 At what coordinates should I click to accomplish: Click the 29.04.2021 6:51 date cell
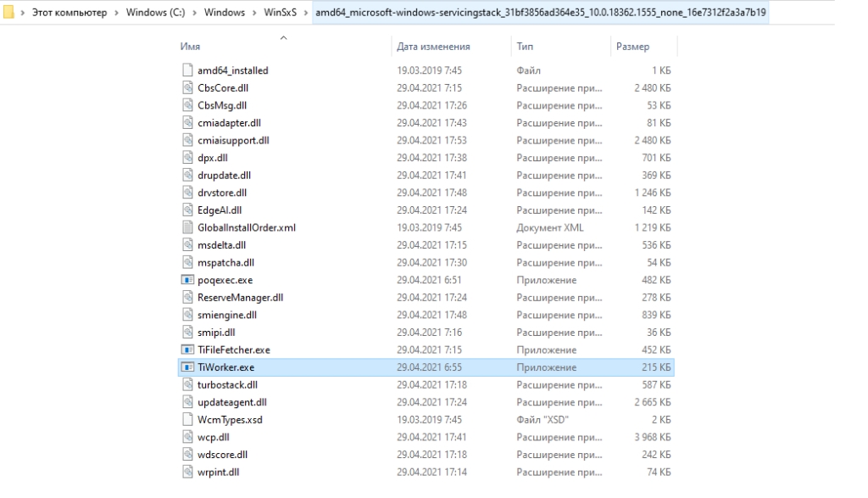coord(429,280)
